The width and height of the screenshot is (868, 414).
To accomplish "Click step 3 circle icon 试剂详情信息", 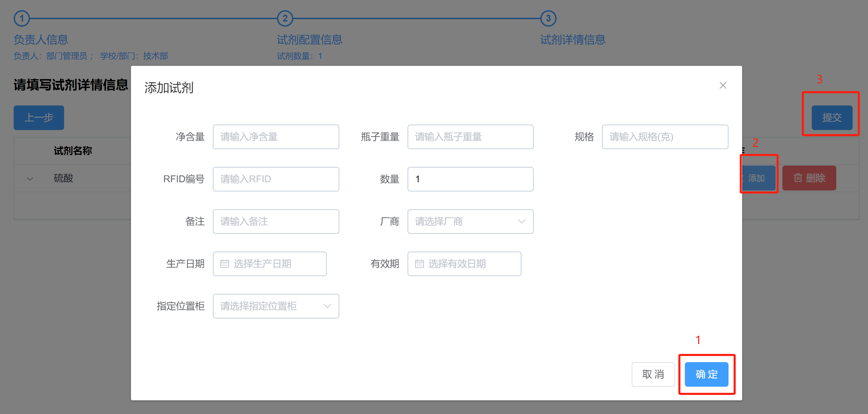I will [x=548, y=18].
